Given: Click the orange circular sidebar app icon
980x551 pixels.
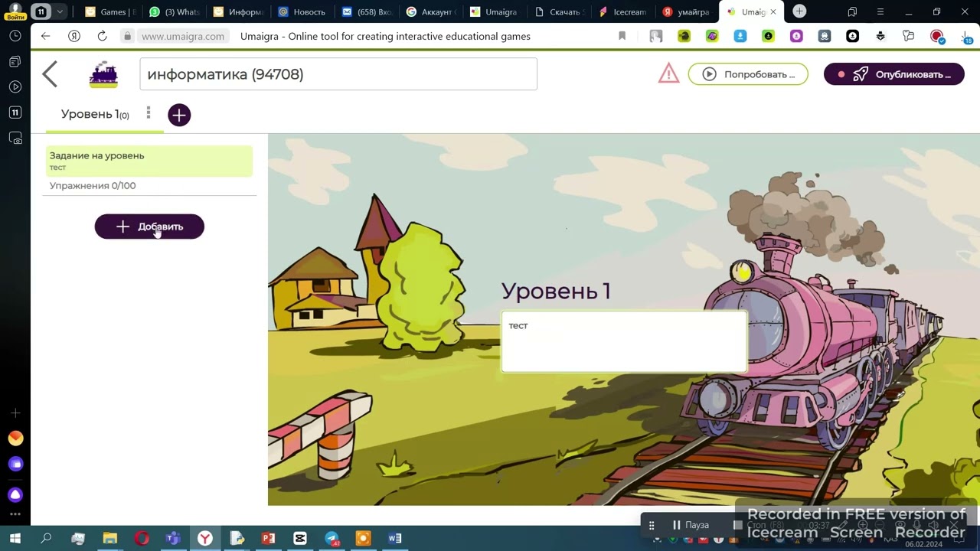Looking at the screenshot, I should tap(15, 439).
